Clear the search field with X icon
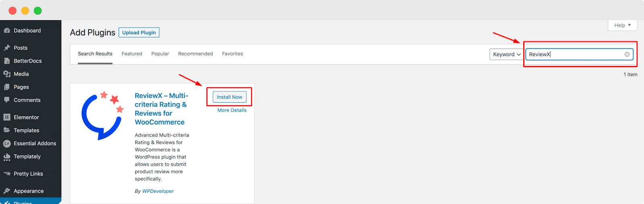 point(627,54)
